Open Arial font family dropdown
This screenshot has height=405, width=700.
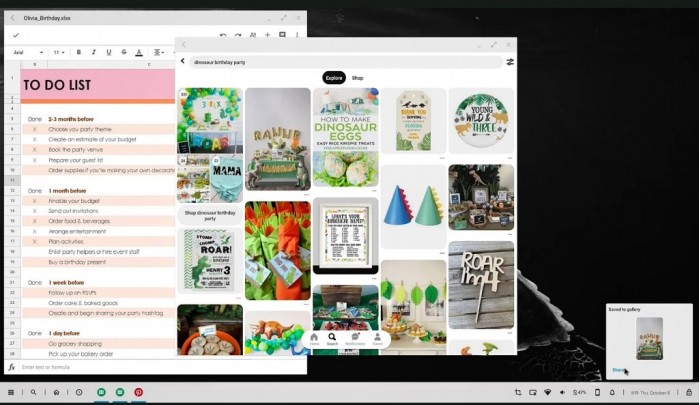tap(28, 52)
